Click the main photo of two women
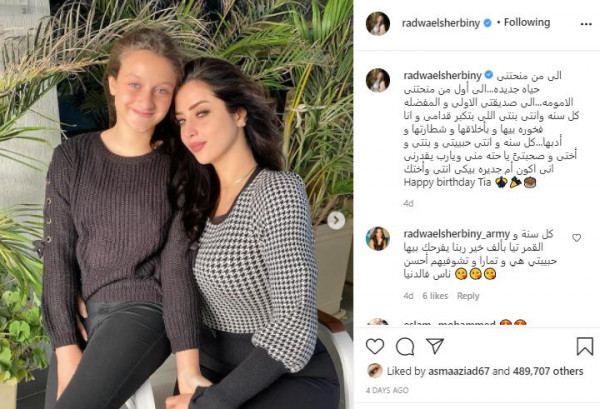Image resolution: width=600 pixels, height=409 pixels. click(176, 204)
